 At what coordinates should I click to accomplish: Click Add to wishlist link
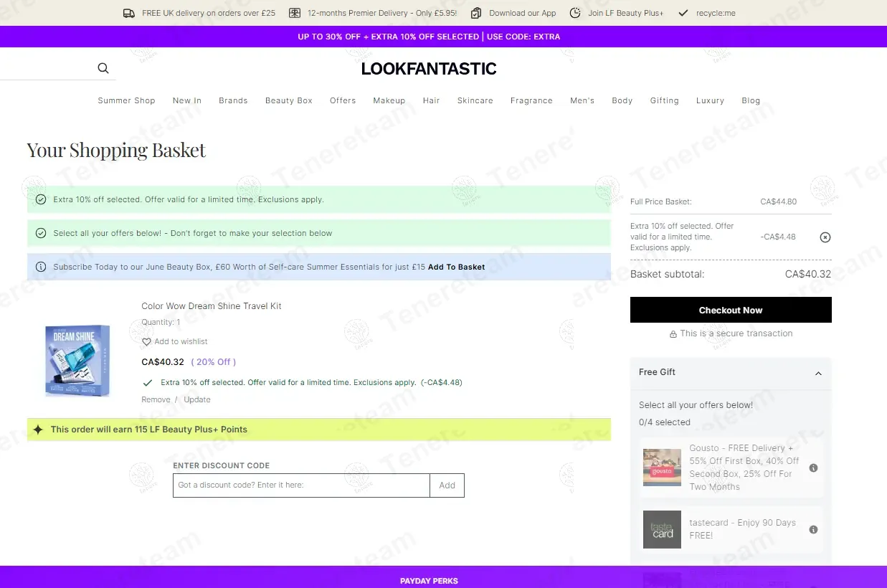[x=181, y=342]
